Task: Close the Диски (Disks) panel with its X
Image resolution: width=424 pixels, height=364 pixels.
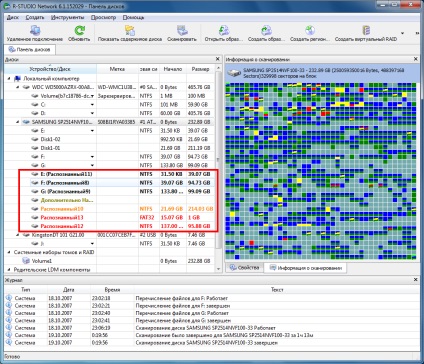Action: (218, 59)
